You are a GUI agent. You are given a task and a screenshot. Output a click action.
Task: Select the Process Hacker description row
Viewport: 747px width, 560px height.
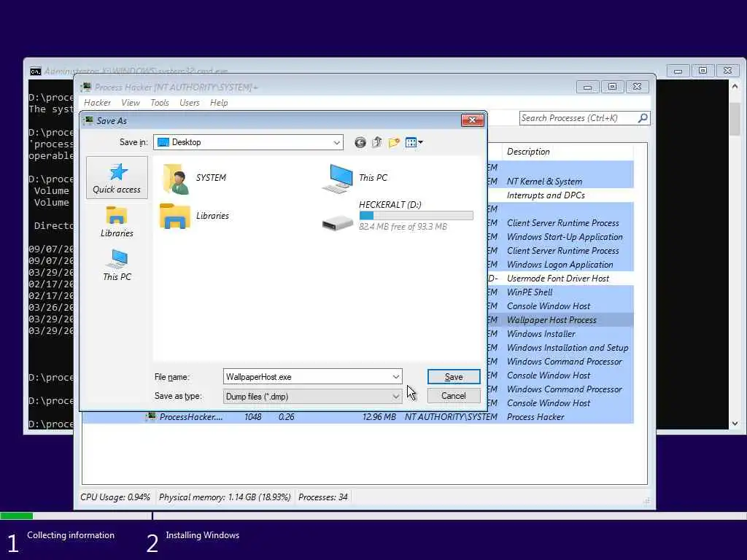(x=535, y=416)
